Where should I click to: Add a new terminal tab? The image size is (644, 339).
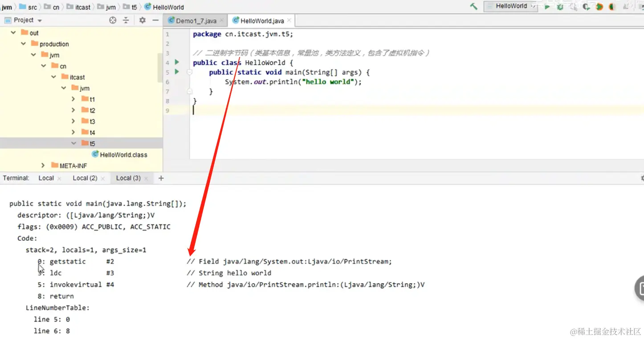pyautogui.click(x=161, y=178)
